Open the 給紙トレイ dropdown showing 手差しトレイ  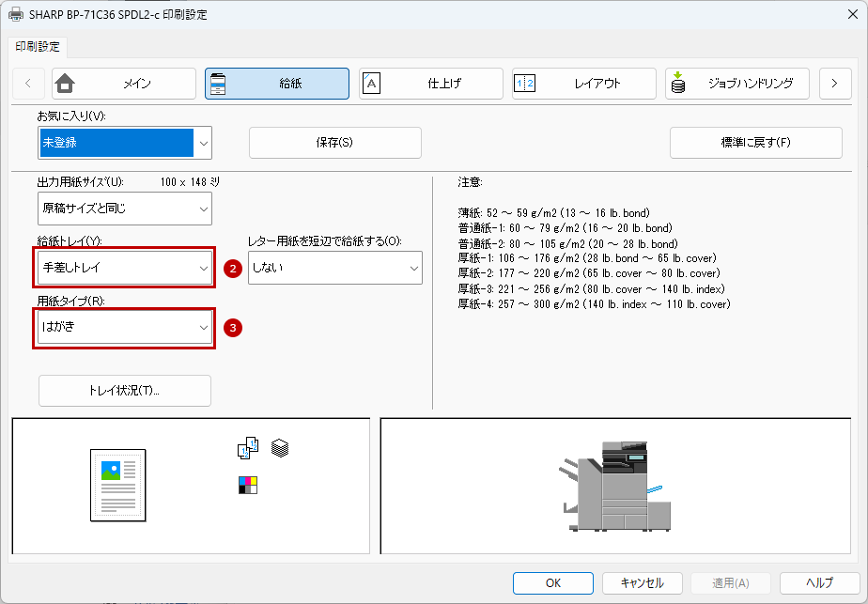(124, 268)
